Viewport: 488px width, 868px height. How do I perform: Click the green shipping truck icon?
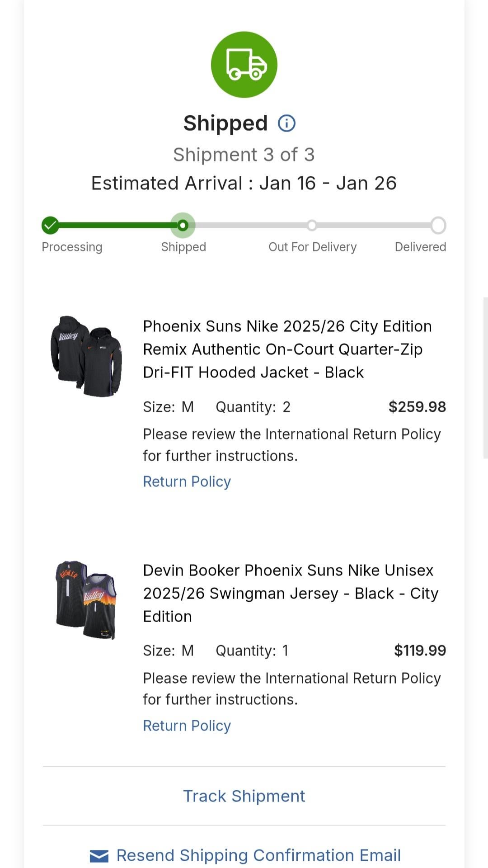tap(244, 65)
